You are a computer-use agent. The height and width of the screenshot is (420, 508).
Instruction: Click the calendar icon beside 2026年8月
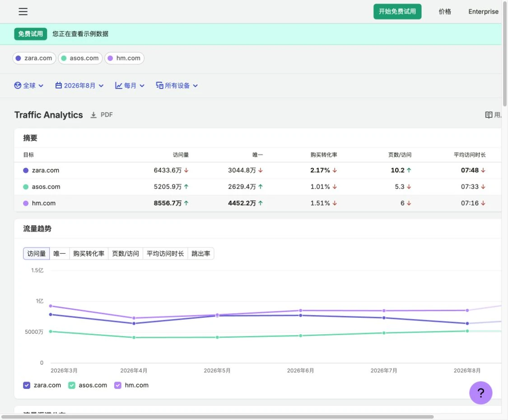59,85
